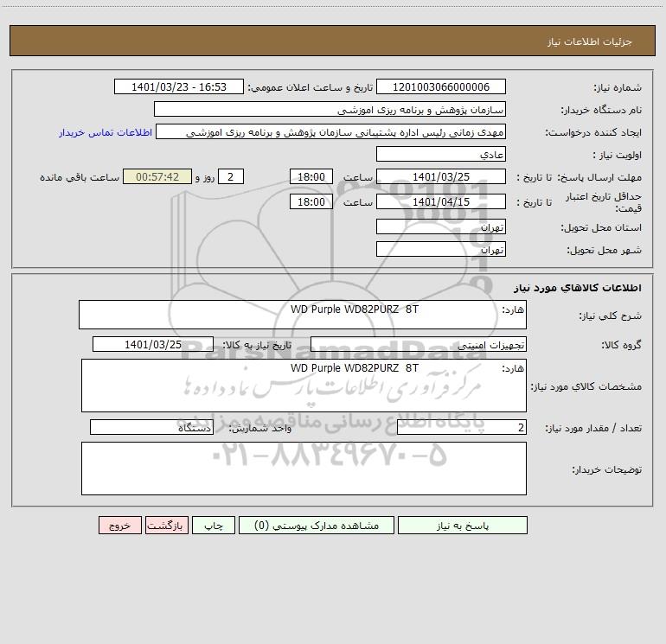Click the تعداد / مقدار مورد نیاز label
Viewport: 666px width, 644px height.
coord(593,428)
